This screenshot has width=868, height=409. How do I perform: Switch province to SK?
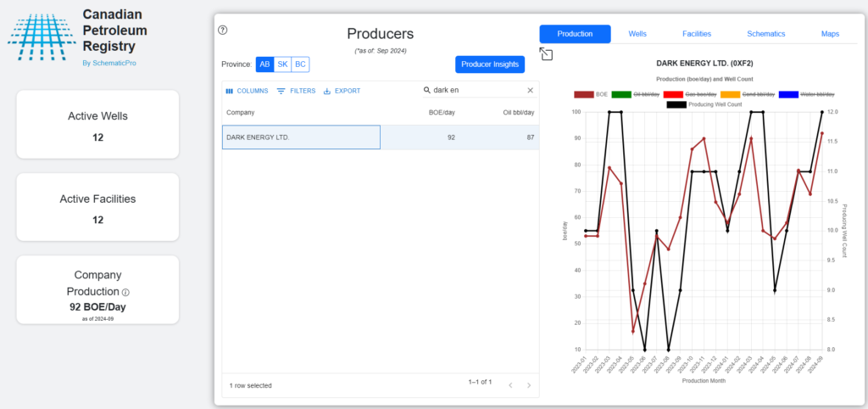click(282, 64)
